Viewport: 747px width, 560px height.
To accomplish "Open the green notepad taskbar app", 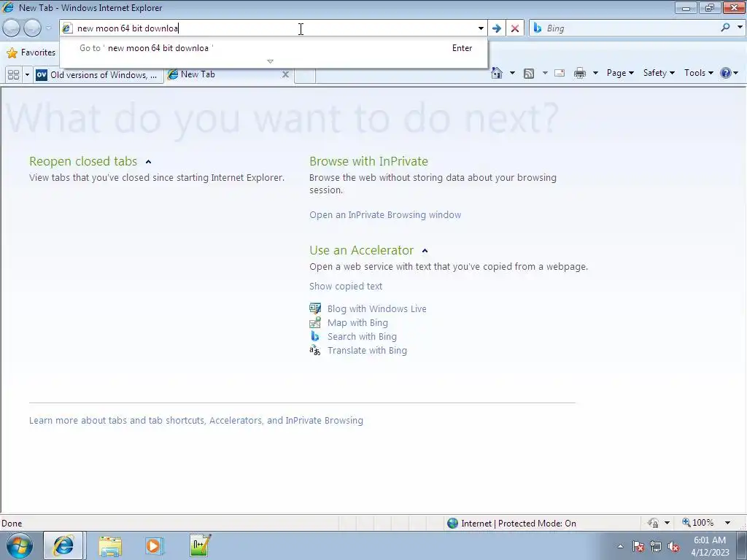I will 200,545.
